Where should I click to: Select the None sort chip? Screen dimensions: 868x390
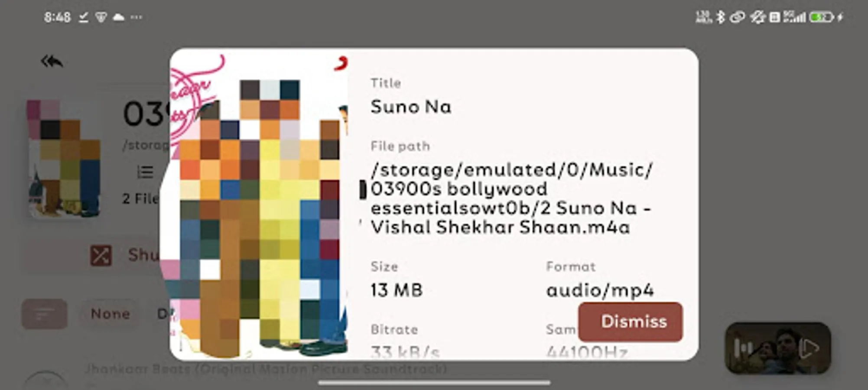pyautogui.click(x=110, y=314)
